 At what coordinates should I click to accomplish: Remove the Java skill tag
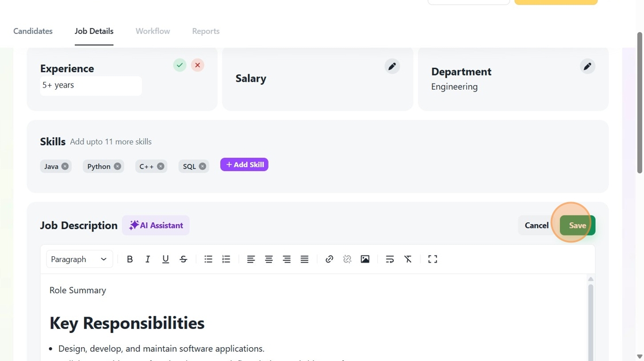[65, 166]
